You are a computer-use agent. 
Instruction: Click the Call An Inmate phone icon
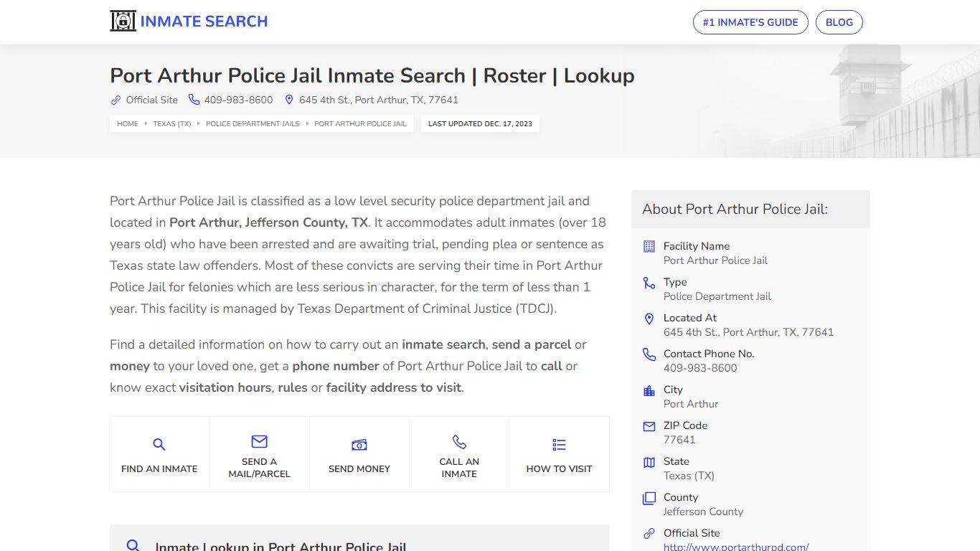(x=459, y=443)
